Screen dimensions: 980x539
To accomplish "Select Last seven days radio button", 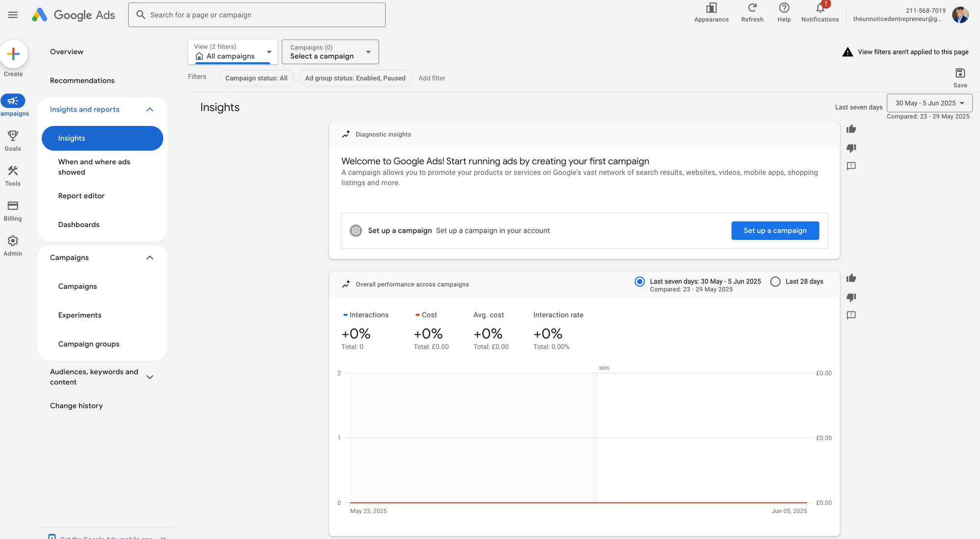I will pos(639,281).
